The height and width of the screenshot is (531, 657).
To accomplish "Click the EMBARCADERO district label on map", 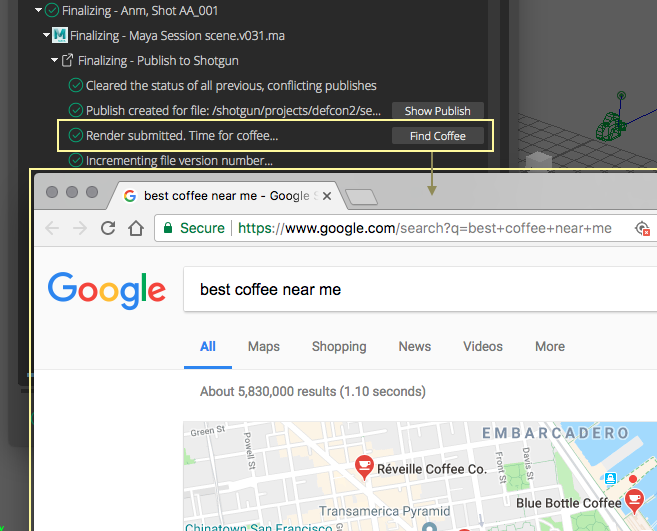I will (x=556, y=433).
